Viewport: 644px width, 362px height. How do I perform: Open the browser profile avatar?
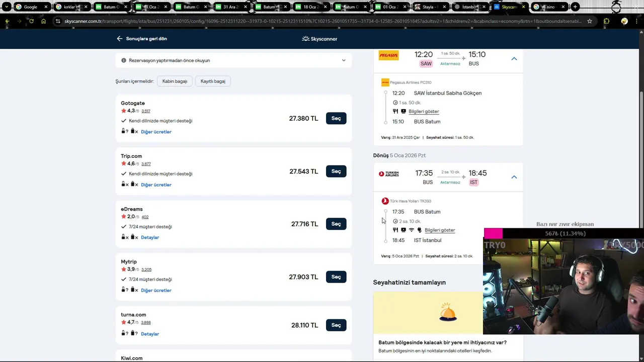(624, 21)
